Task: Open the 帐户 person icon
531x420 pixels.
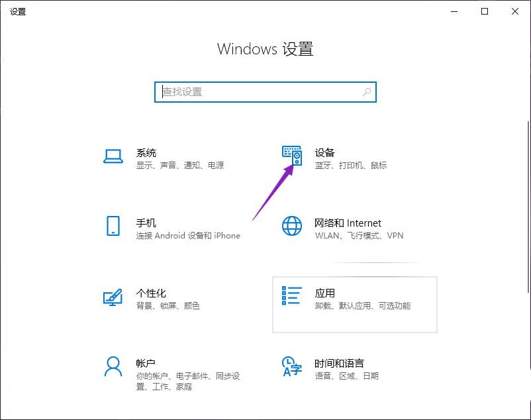Action: click(113, 366)
